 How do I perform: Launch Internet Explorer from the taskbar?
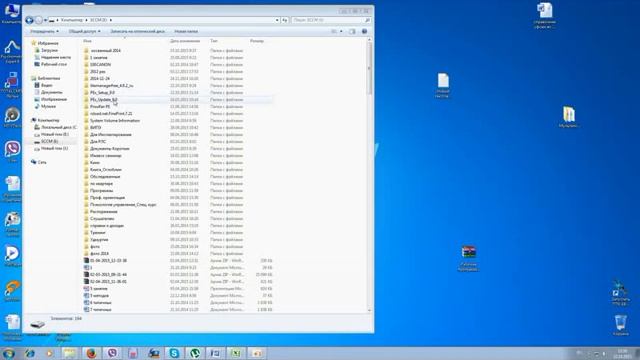click(29, 353)
